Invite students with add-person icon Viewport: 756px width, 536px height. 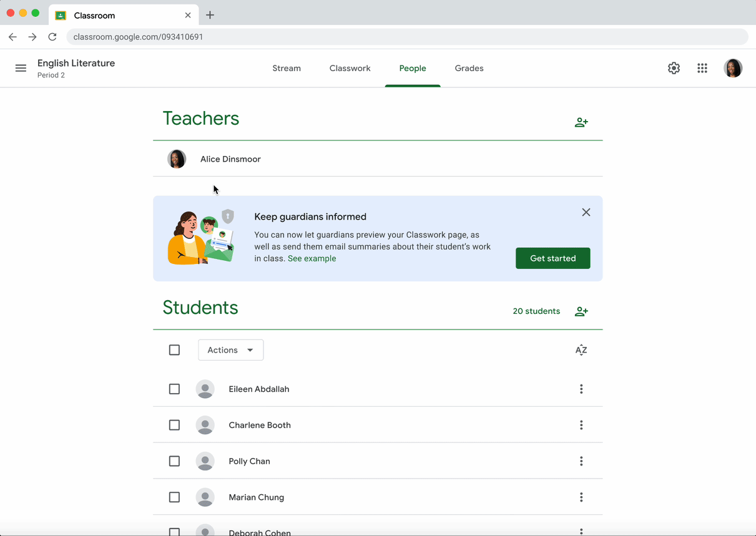pos(581,311)
